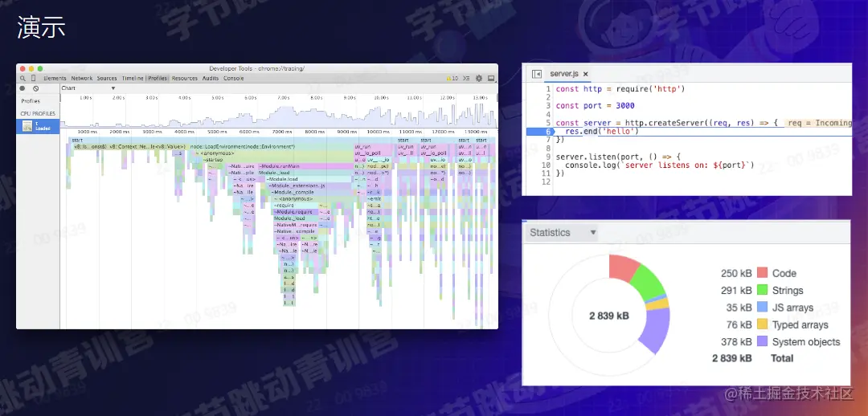Open the warnings count showing 10

(x=452, y=79)
